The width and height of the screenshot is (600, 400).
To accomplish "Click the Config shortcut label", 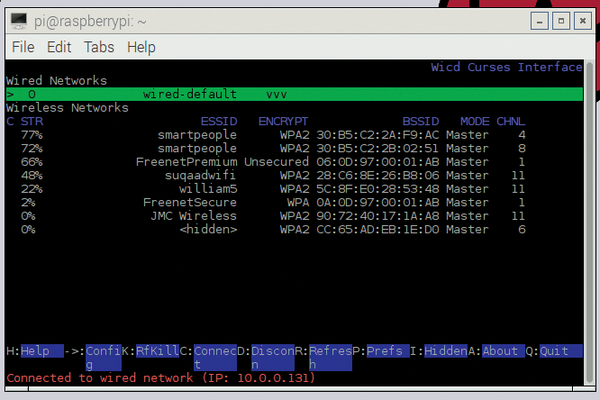I will (103, 358).
